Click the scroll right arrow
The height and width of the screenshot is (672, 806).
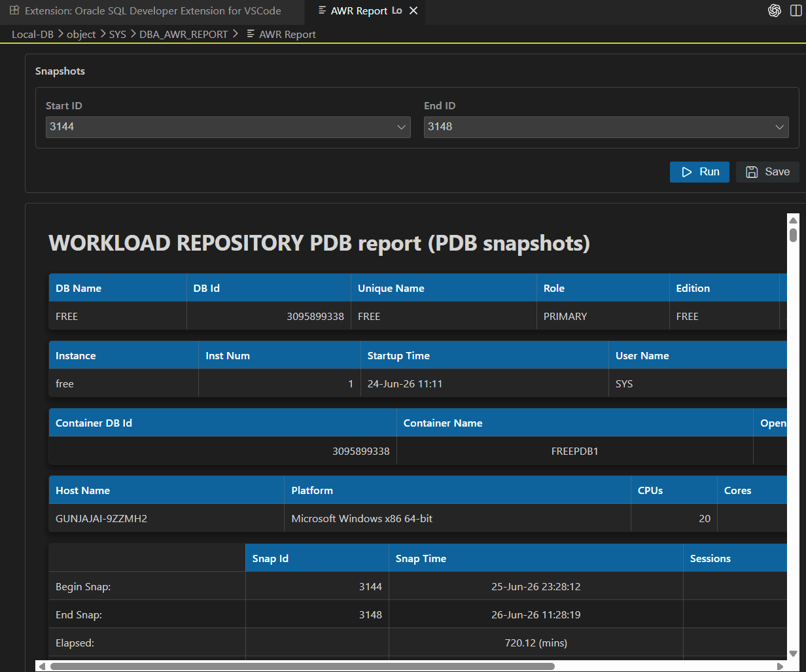(x=780, y=666)
